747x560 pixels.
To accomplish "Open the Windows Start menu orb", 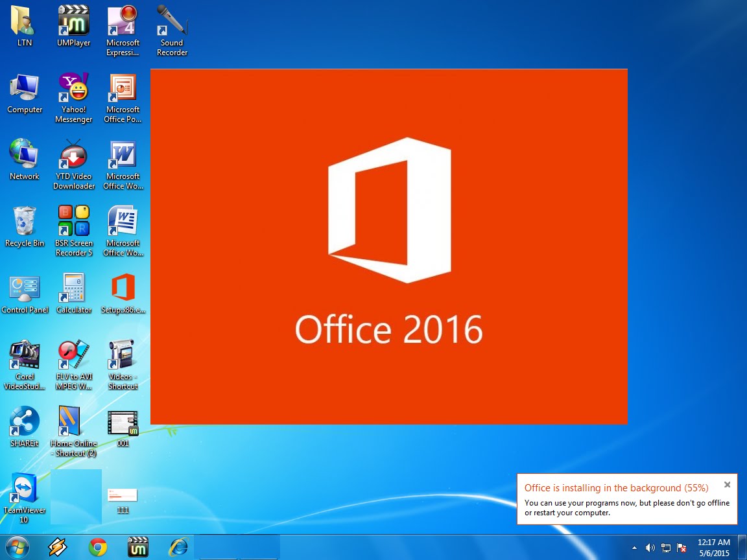I will (17, 547).
